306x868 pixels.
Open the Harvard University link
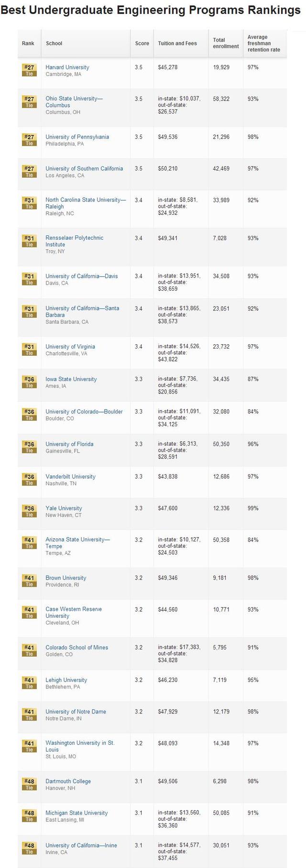point(67,67)
